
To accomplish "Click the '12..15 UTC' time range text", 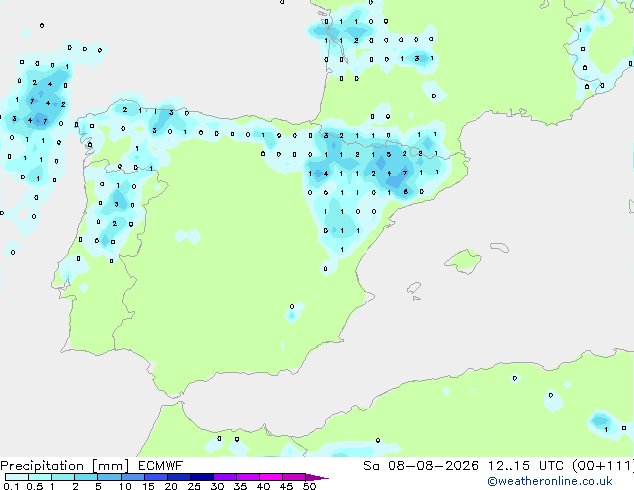I will click(x=525, y=466).
